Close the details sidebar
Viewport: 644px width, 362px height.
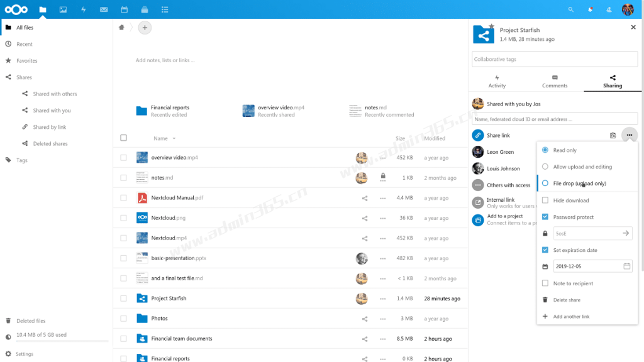pyautogui.click(x=633, y=27)
